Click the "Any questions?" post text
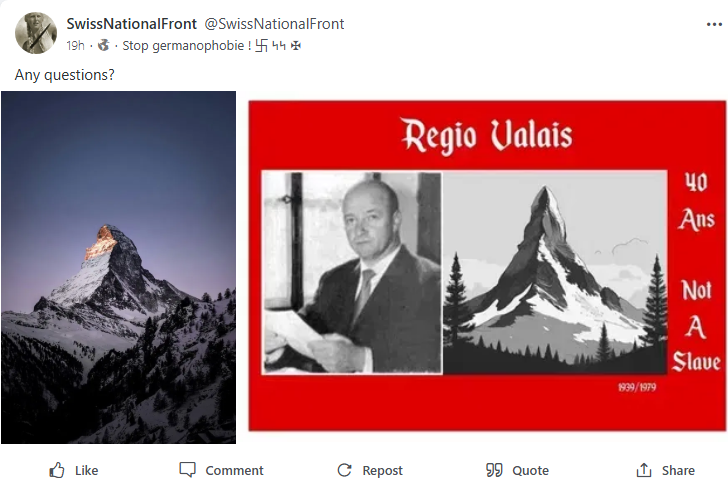Image resolution: width=728 pixels, height=487 pixels. [x=64, y=74]
